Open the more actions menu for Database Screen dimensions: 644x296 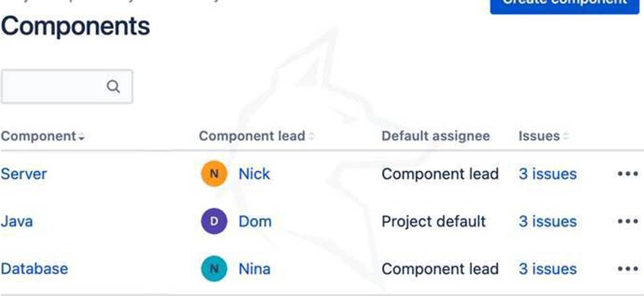(x=627, y=269)
